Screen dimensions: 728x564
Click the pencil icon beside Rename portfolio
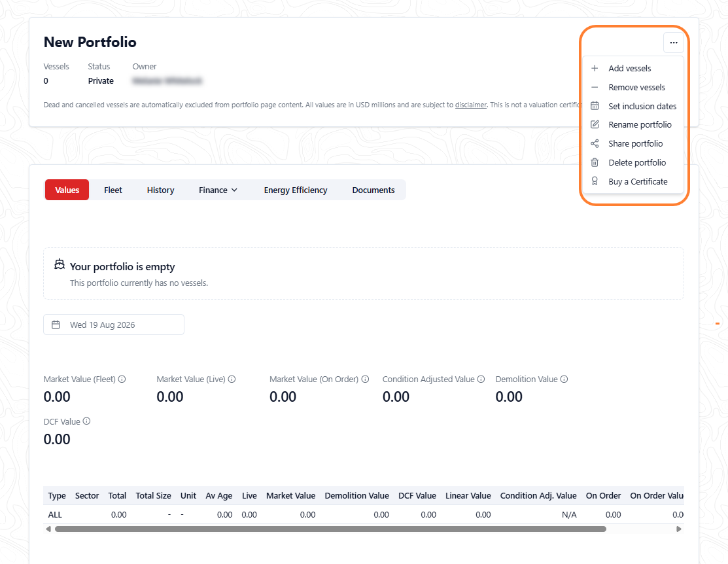click(x=595, y=124)
